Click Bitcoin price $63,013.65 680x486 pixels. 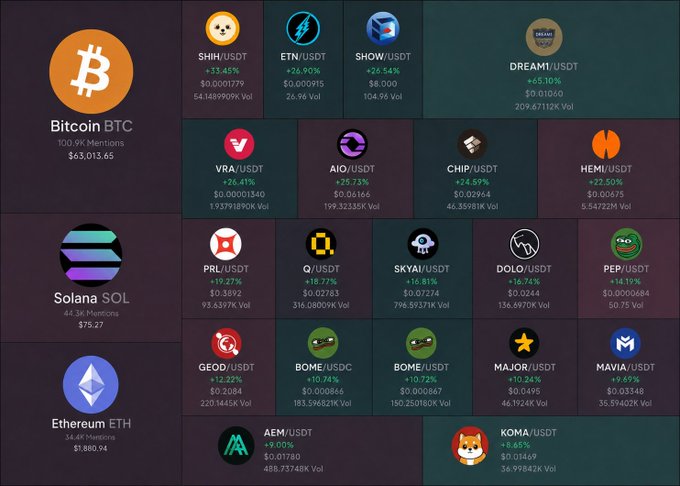[x=91, y=156]
